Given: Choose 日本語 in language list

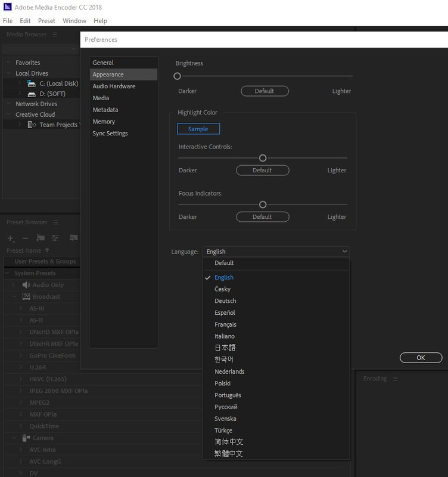Looking at the screenshot, I should 276,348.
